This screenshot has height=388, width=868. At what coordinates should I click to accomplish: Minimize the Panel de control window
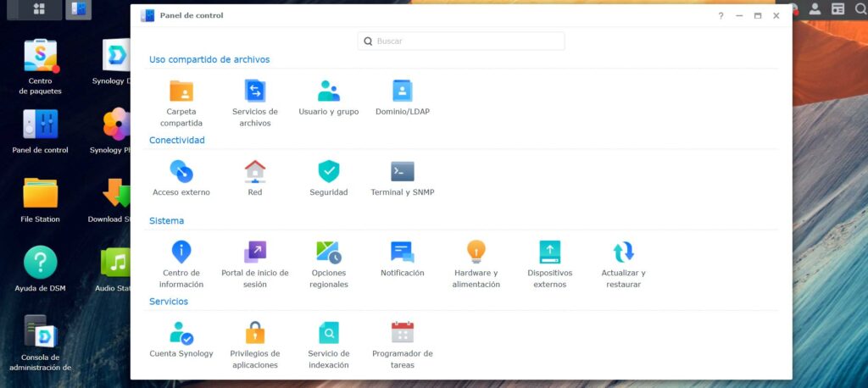739,16
